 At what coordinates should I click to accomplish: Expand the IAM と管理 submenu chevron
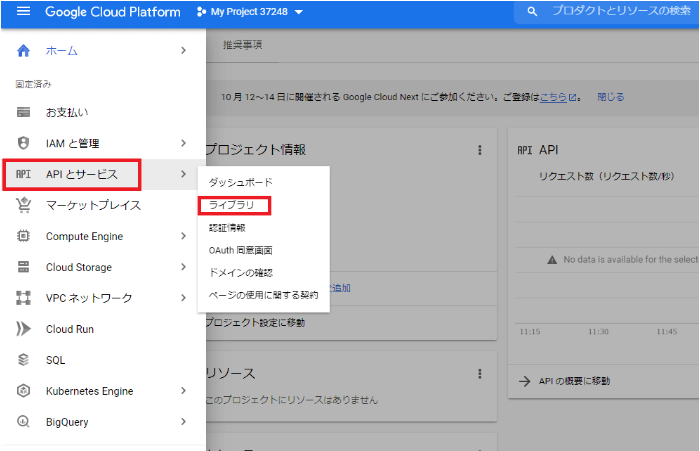tap(183, 143)
